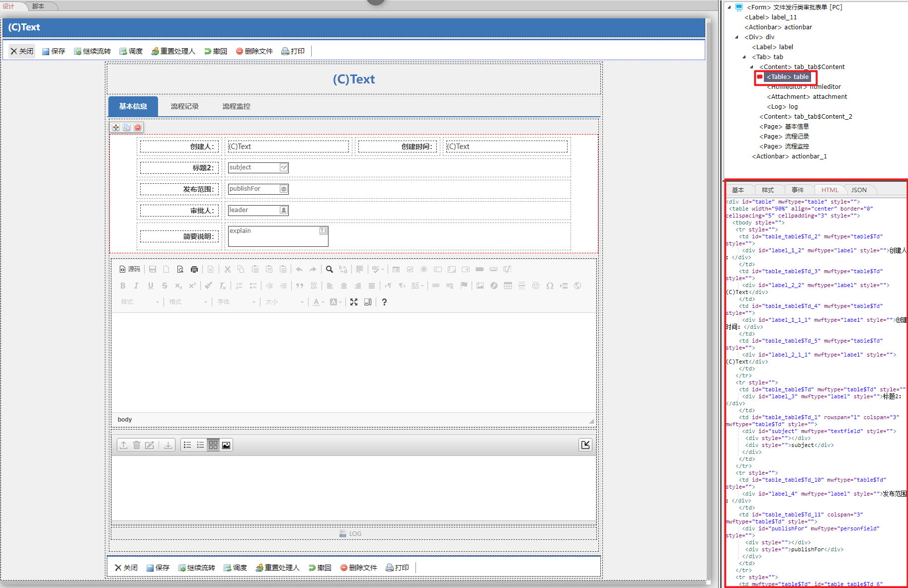Click the move handle icon above the table

point(116,128)
